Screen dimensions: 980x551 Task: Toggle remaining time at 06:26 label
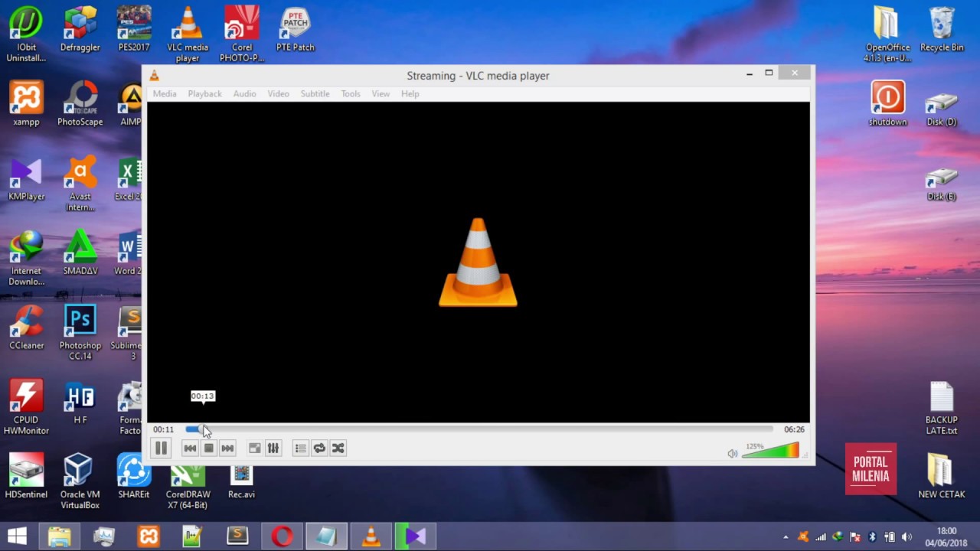tap(794, 429)
